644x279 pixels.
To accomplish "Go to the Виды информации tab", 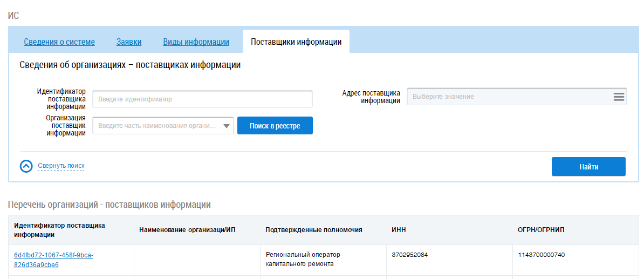I will pyautogui.click(x=196, y=42).
